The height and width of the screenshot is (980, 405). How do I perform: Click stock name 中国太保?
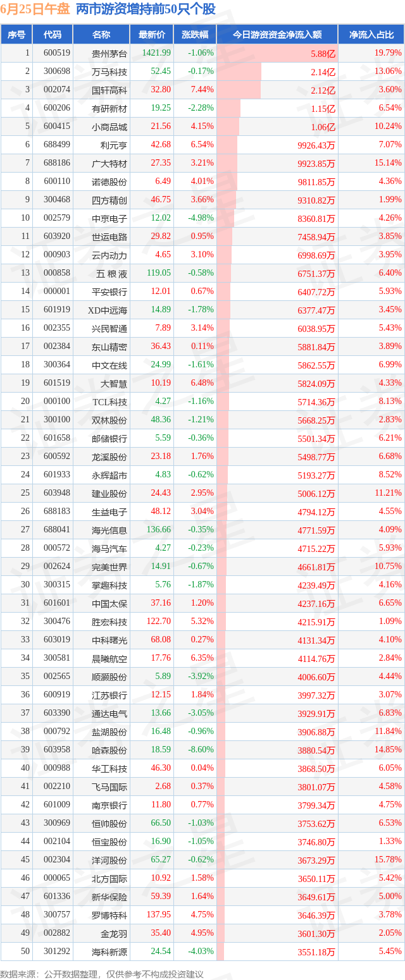coord(109,603)
